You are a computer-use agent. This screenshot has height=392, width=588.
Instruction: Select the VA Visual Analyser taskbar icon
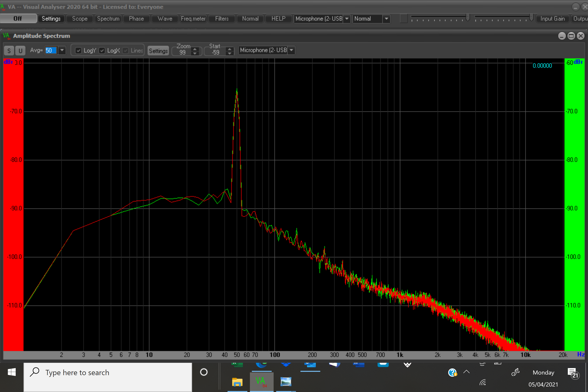261,382
